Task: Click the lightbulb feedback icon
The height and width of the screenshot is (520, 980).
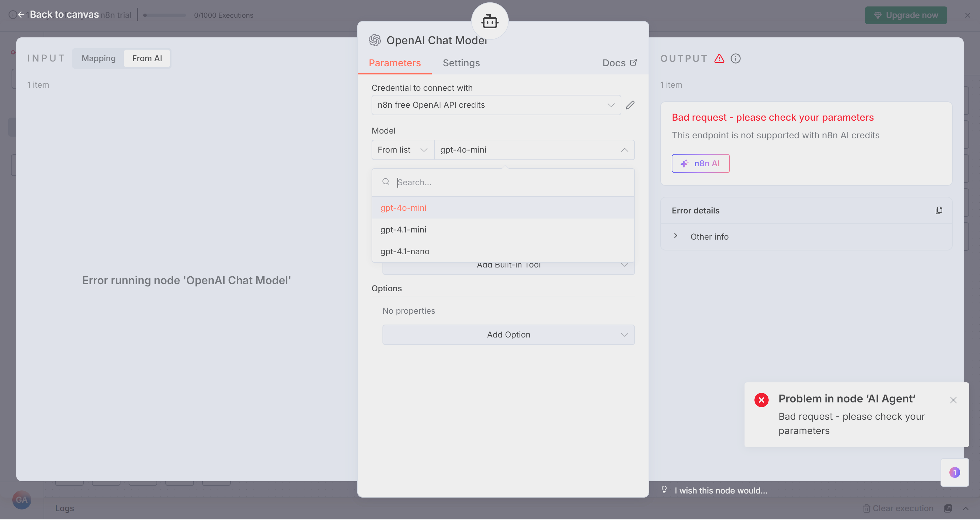Action: point(664,490)
